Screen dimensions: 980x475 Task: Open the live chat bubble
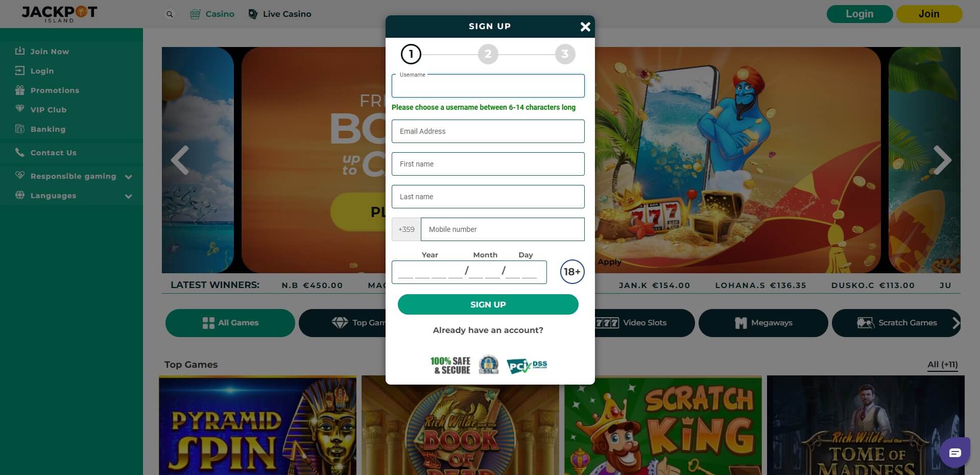pyautogui.click(x=955, y=453)
